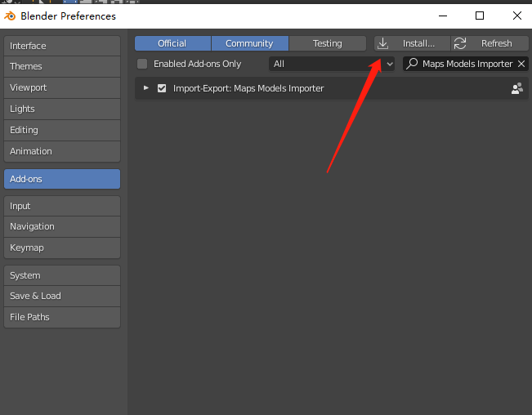
Task: Clear the Maps Models Importer search text
Action: coord(521,64)
